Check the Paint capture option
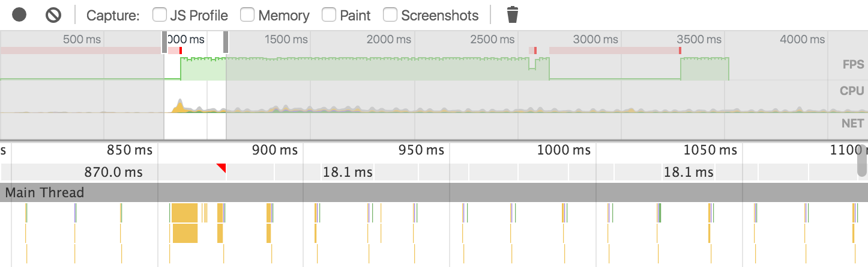868x267 pixels. click(329, 14)
